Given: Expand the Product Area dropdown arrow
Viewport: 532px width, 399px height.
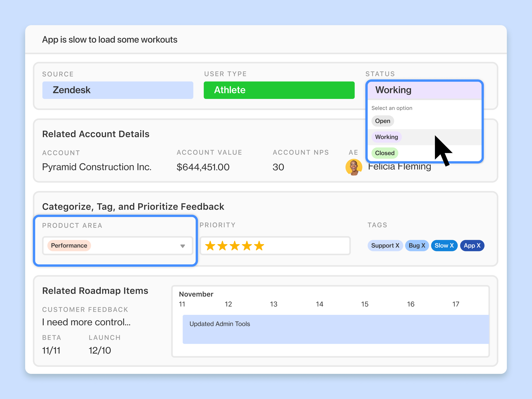Looking at the screenshot, I should coord(182,246).
